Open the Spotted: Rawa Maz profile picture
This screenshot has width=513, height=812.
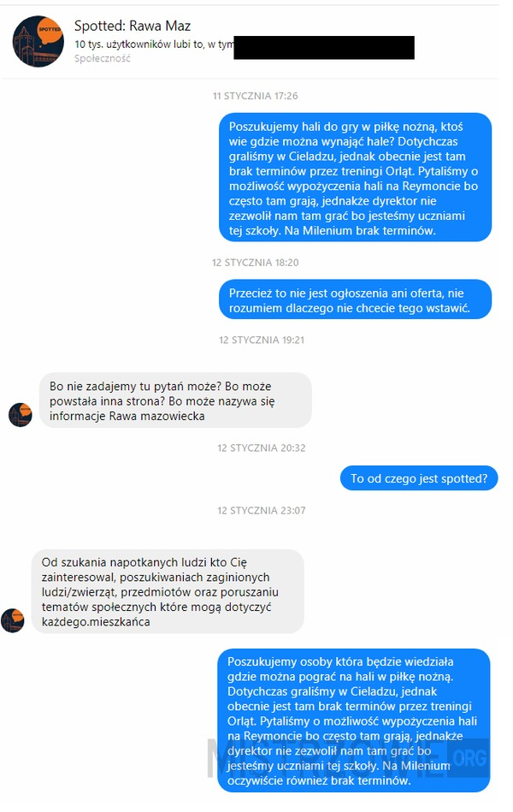38,41
